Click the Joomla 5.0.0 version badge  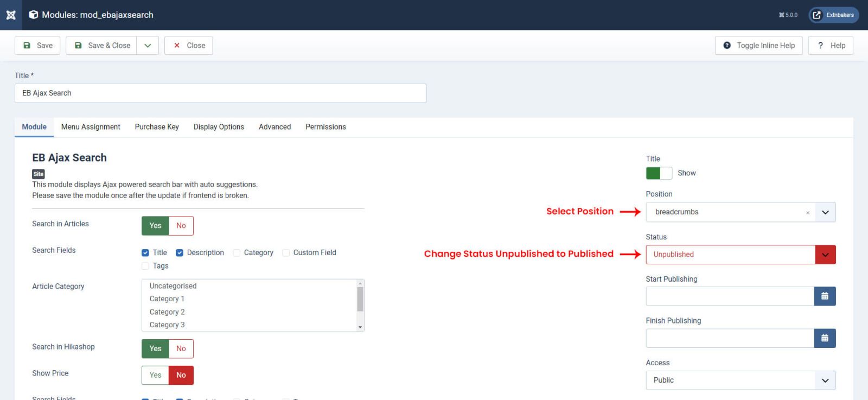(x=788, y=15)
